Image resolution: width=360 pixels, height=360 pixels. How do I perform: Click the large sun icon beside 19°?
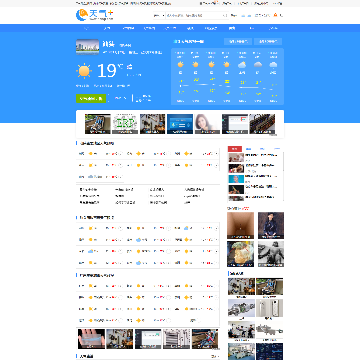coord(84,71)
